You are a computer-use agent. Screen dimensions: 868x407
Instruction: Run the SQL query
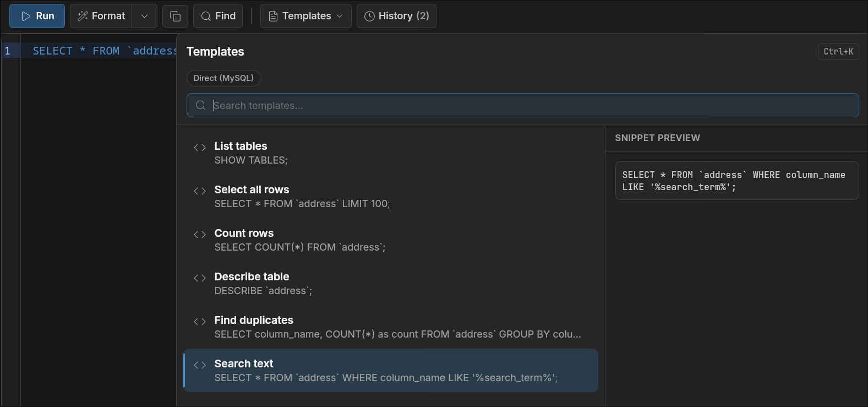pyautogui.click(x=37, y=16)
